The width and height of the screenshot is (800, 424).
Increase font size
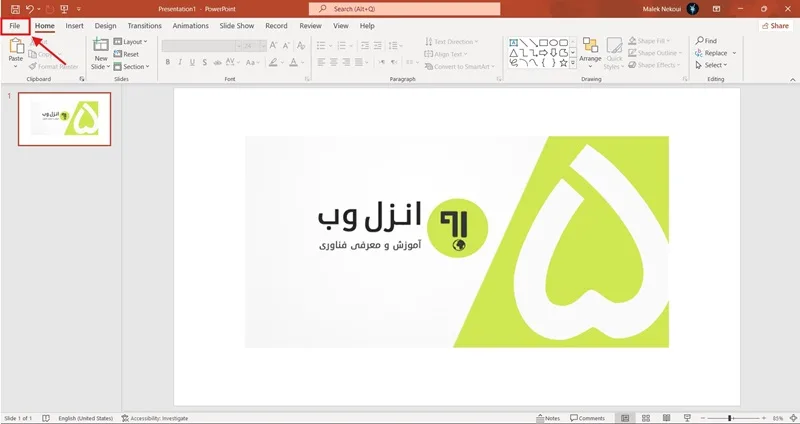tap(273, 45)
